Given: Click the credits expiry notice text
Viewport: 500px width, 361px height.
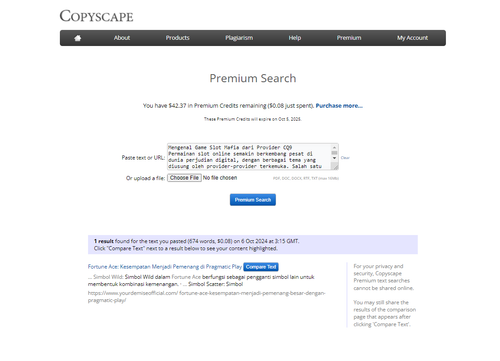Looking at the screenshot, I should pos(253,119).
